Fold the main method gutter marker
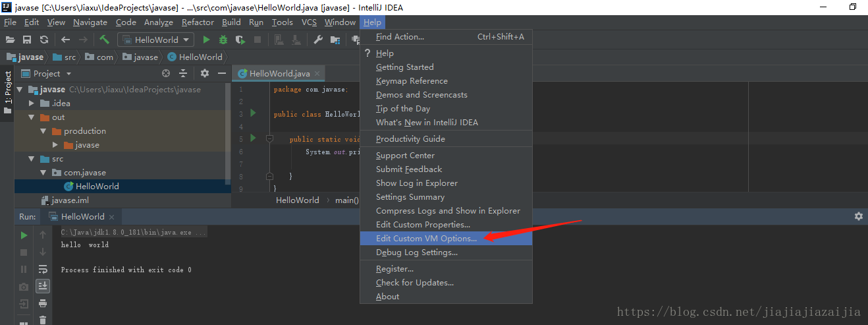This screenshot has height=325, width=868. pyautogui.click(x=269, y=139)
